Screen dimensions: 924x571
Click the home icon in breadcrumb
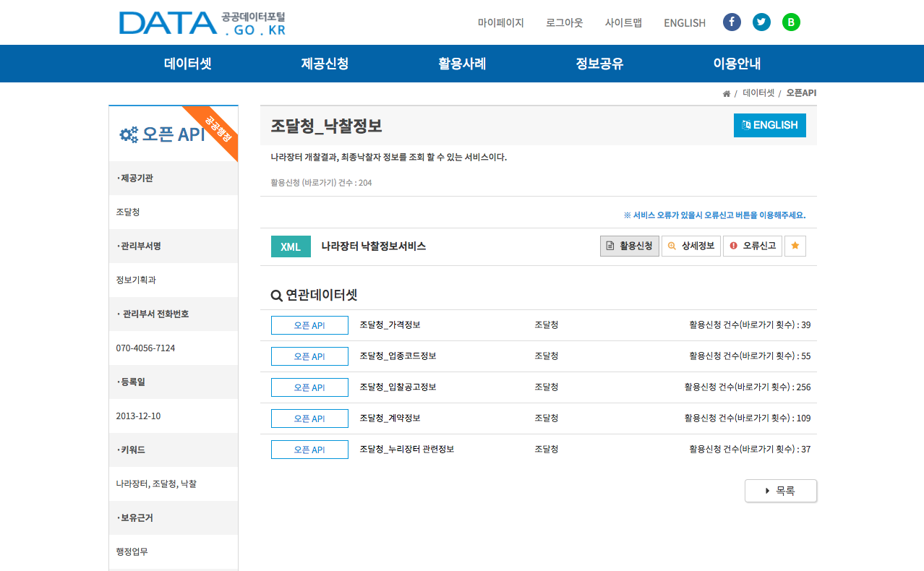[726, 94]
